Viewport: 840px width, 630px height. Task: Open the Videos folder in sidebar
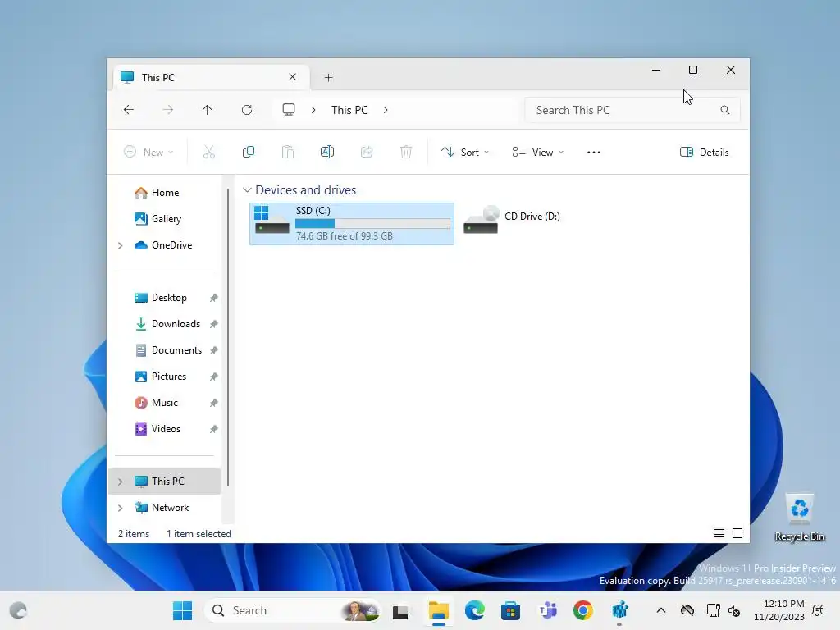click(166, 428)
